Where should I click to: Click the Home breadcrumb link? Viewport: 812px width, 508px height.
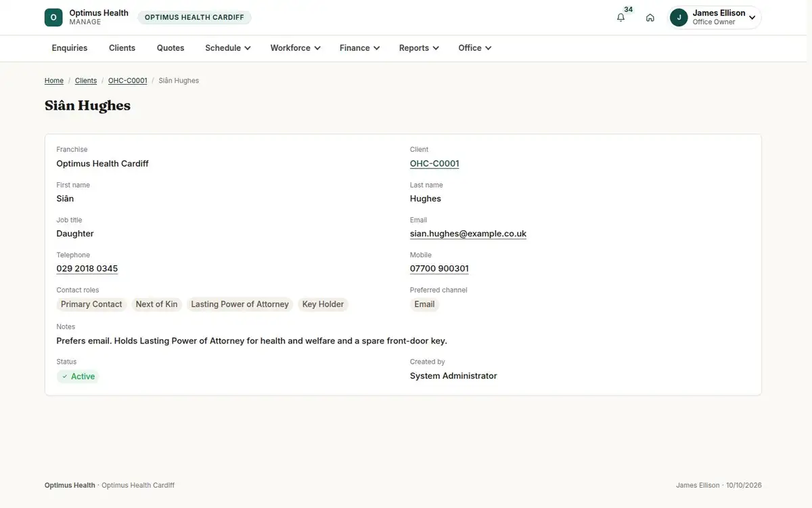[x=54, y=81]
